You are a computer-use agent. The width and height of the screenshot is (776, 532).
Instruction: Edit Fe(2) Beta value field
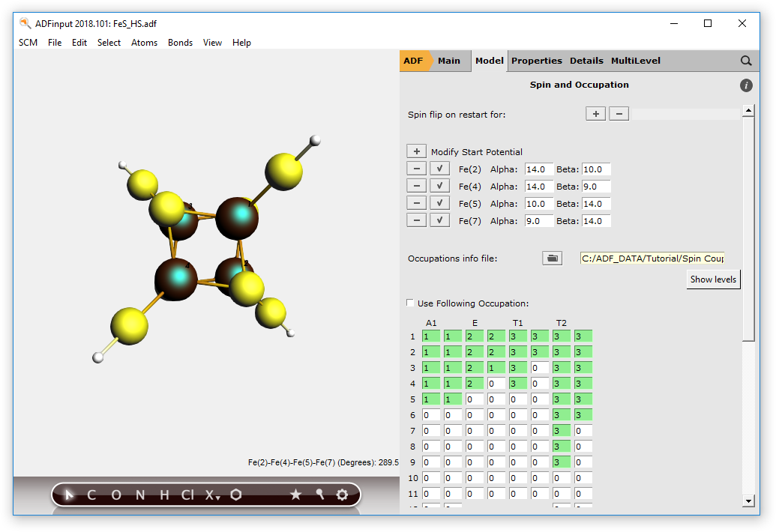point(596,169)
